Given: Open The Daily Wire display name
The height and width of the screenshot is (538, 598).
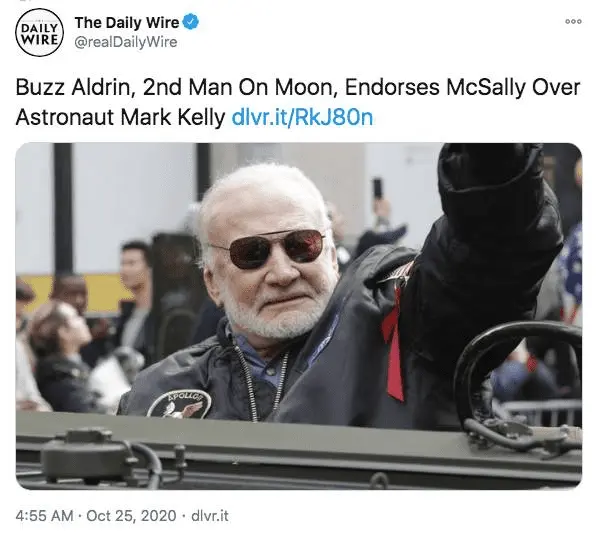Looking at the screenshot, I should pos(127,22).
